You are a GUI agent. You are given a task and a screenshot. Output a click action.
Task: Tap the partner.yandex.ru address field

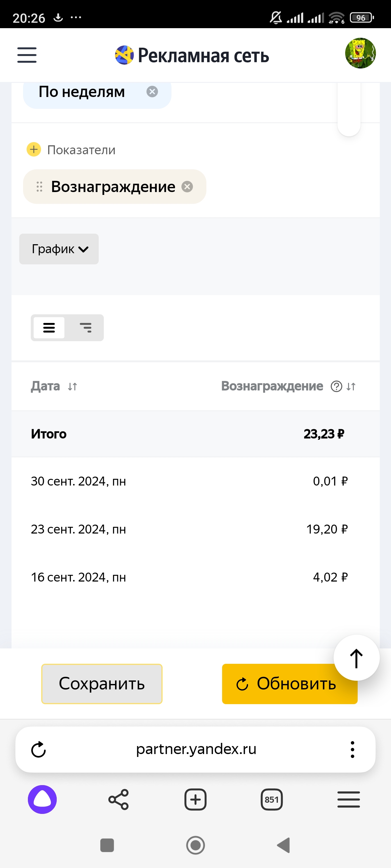click(x=196, y=749)
